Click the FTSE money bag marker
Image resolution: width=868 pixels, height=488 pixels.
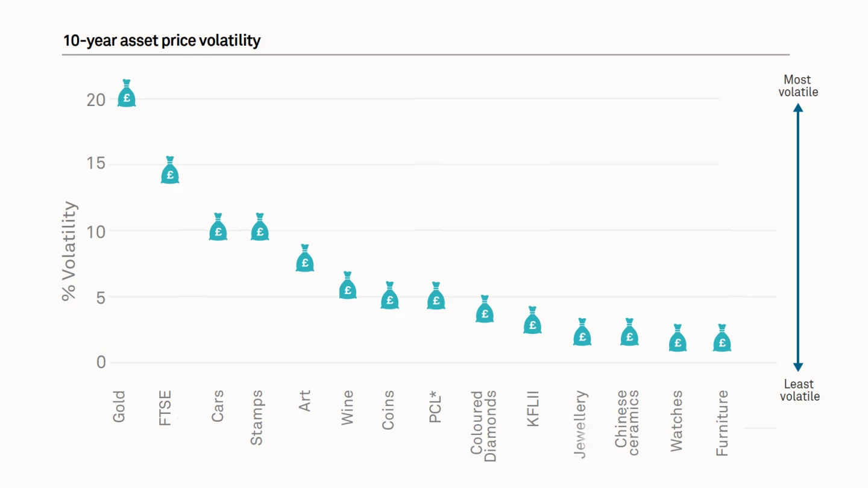click(170, 172)
